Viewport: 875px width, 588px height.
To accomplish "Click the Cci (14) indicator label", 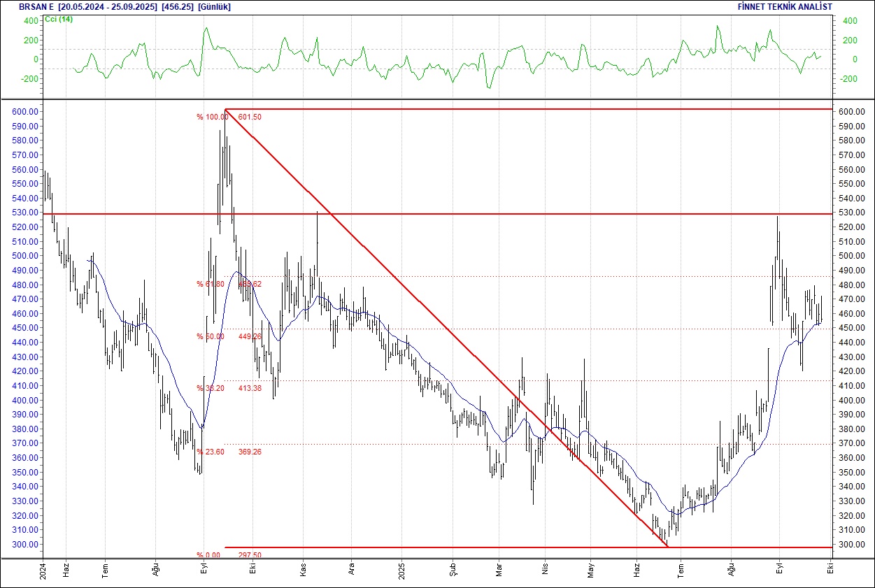I will [58, 19].
